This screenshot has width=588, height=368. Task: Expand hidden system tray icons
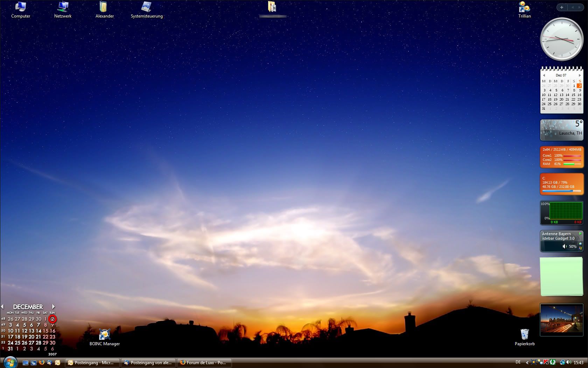(527, 363)
